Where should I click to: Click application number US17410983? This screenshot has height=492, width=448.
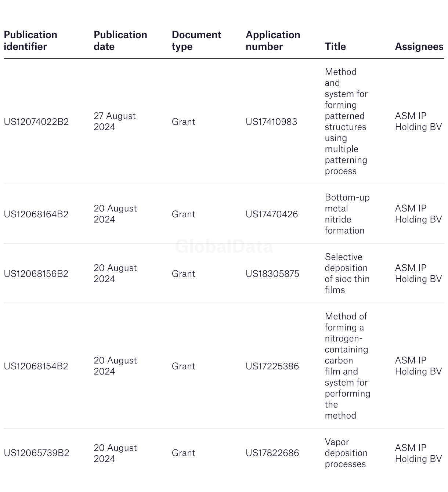tap(271, 122)
